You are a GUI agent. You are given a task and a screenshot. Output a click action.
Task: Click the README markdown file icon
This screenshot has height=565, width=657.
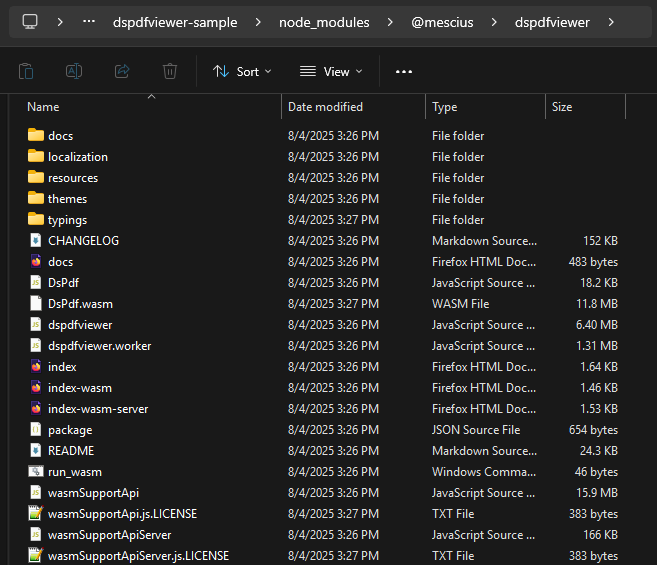pos(36,450)
